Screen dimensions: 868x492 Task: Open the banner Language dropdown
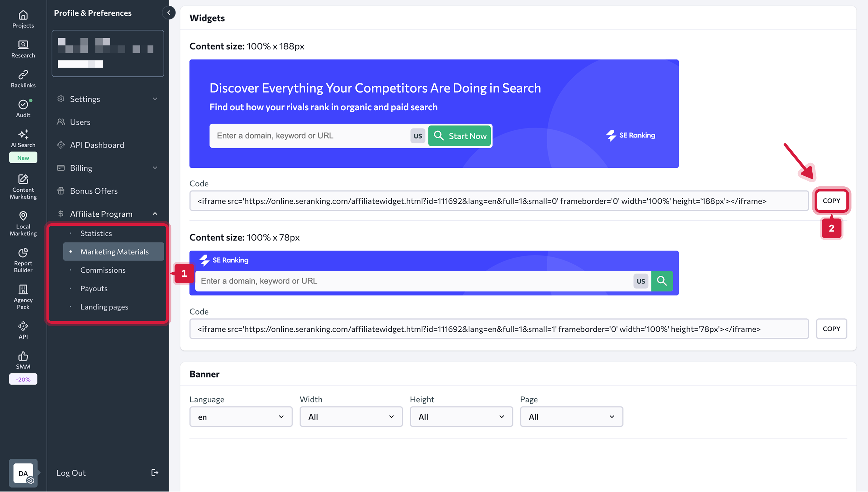tap(240, 417)
